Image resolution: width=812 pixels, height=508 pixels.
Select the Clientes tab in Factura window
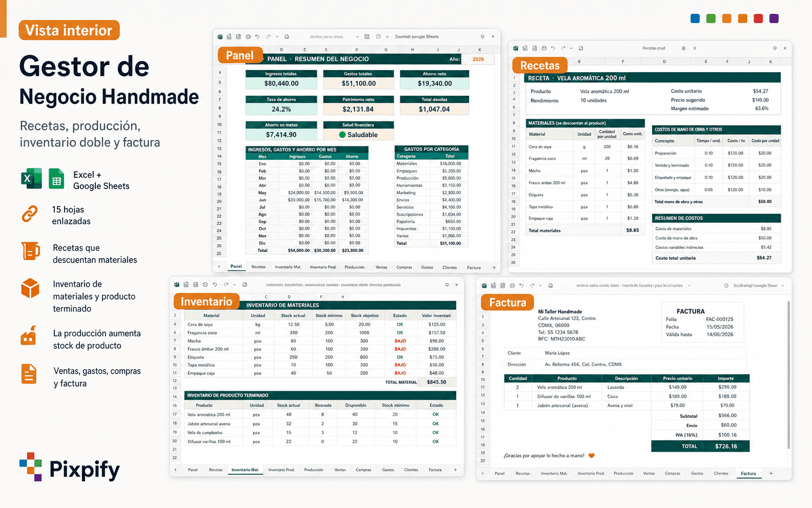click(x=721, y=473)
